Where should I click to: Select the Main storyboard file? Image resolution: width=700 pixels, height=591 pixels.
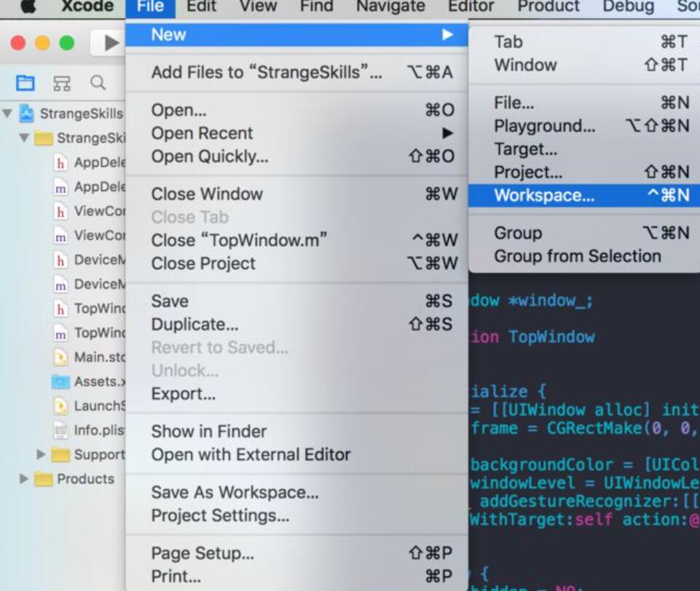click(x=100, y=357)
